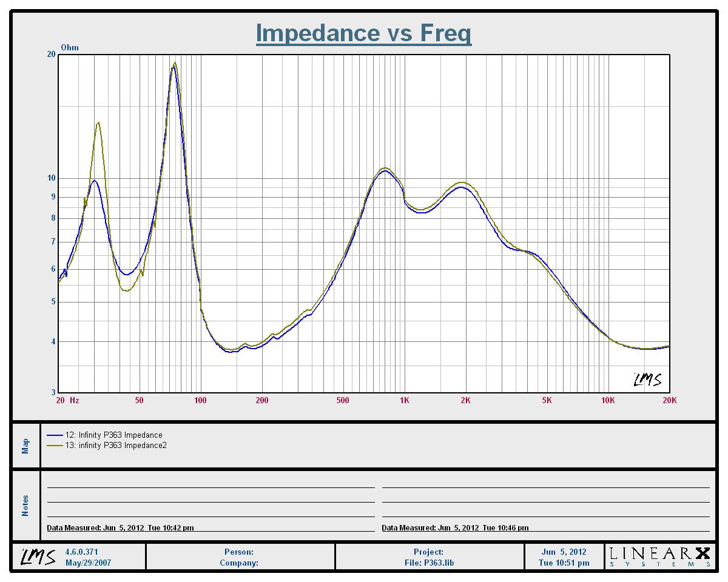This screenshot has height=582, width=728.
Task: Click the olive line swatch in the legend
Action: click(x=55, y=446)
